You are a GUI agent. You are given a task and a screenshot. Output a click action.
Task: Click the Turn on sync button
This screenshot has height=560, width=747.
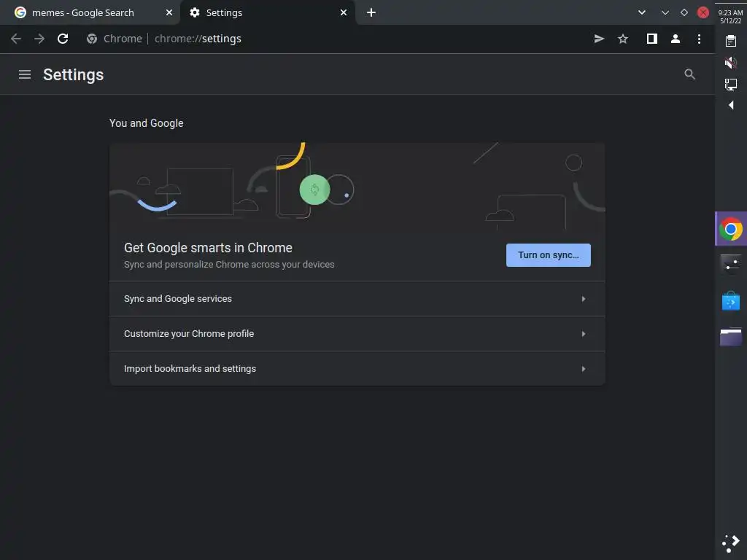[549, 254]
